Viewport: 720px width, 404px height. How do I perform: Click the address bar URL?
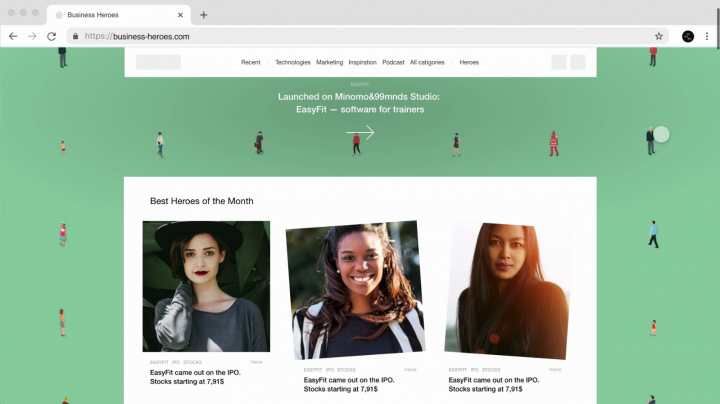137,36
